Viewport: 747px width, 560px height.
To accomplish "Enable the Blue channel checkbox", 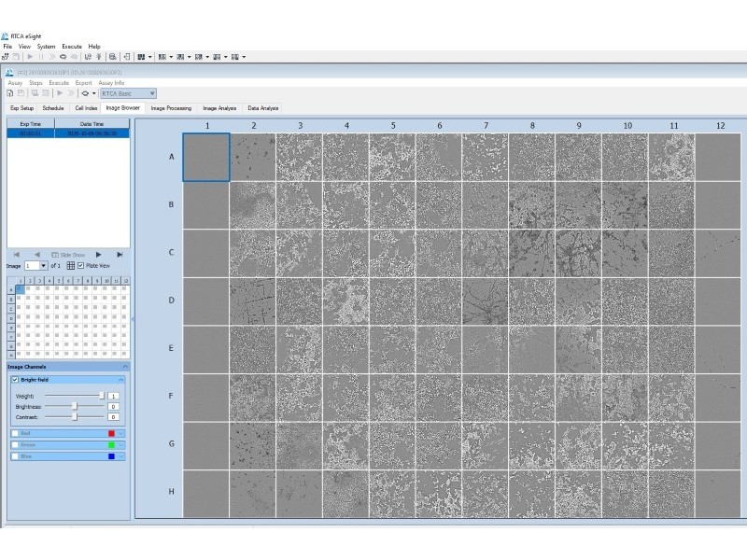I will pyautogui.click(x=15, y=456).
